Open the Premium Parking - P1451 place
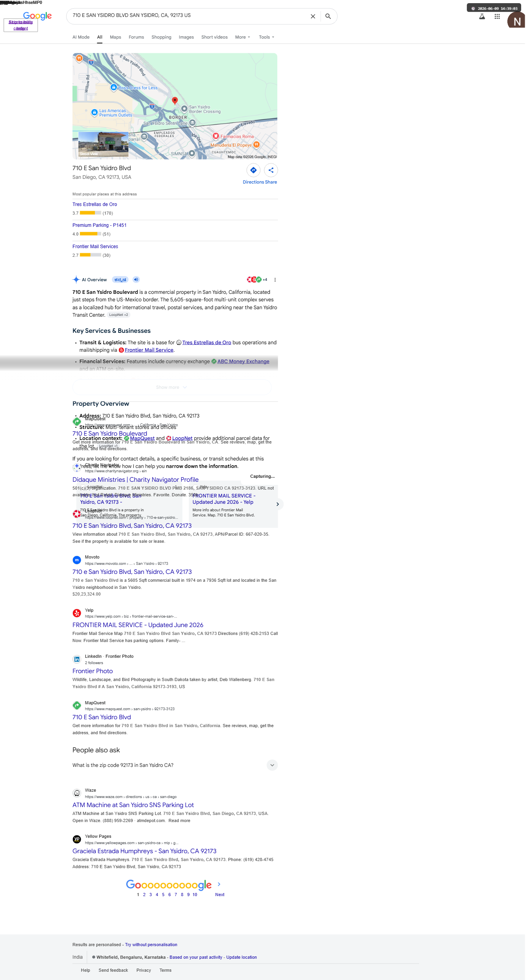 [99, 225]
